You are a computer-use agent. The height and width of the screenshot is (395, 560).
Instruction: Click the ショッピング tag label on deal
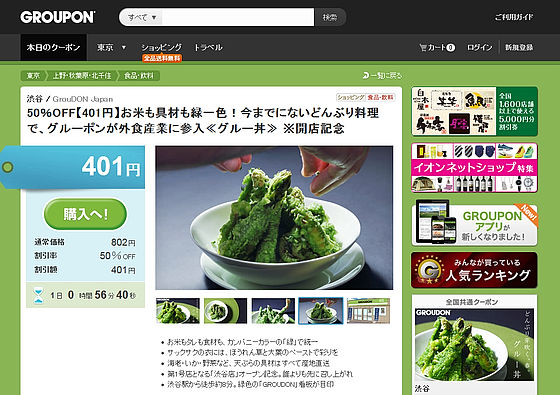351,97
